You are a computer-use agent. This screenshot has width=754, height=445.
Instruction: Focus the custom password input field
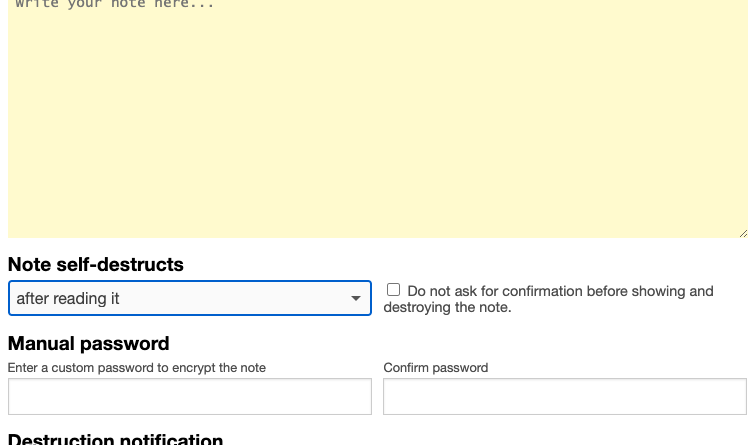pos(189,396)
